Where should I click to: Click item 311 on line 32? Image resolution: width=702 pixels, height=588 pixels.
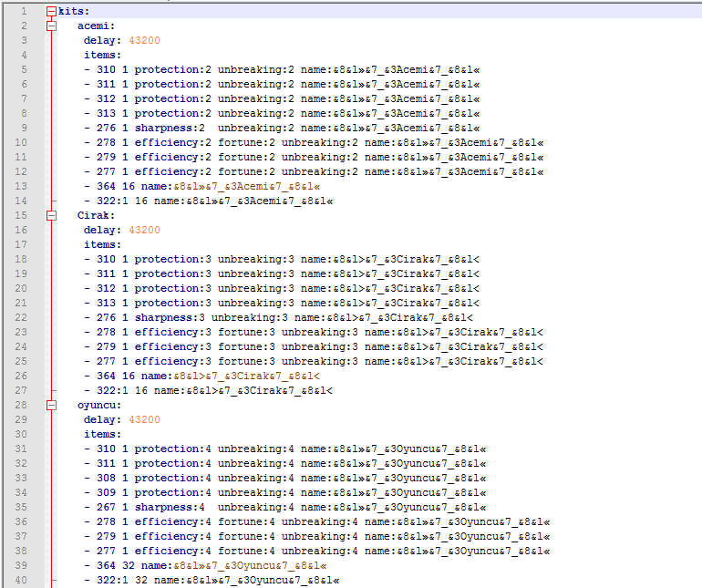point(106,463)
